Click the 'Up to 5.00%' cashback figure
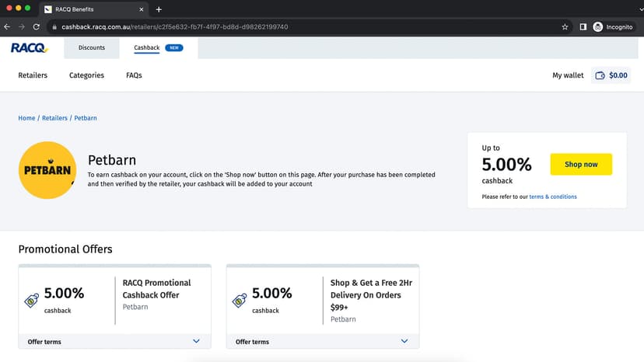The image size is (644, 362). (x=506, y=164)
